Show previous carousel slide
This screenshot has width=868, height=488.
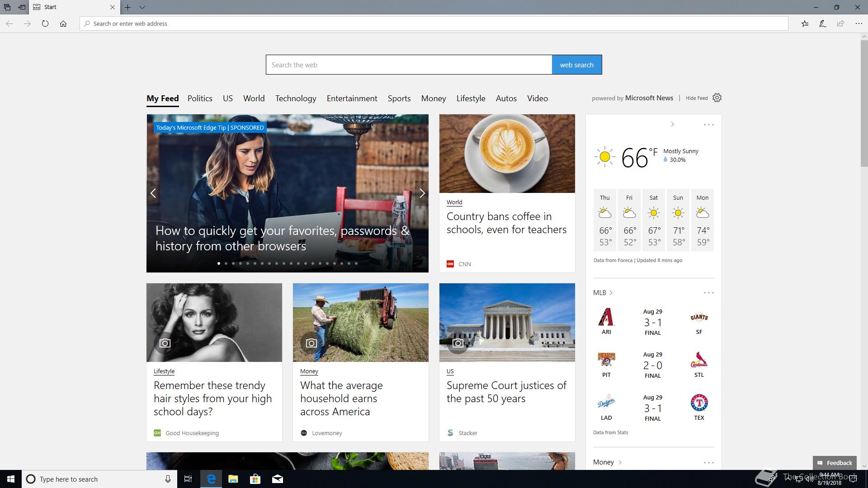(153, 193)
